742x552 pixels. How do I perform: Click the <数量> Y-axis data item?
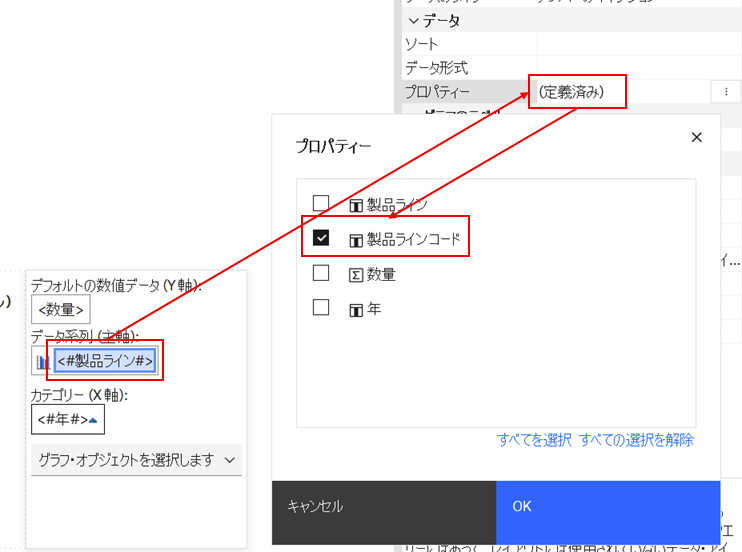click(x=61, y=310)
